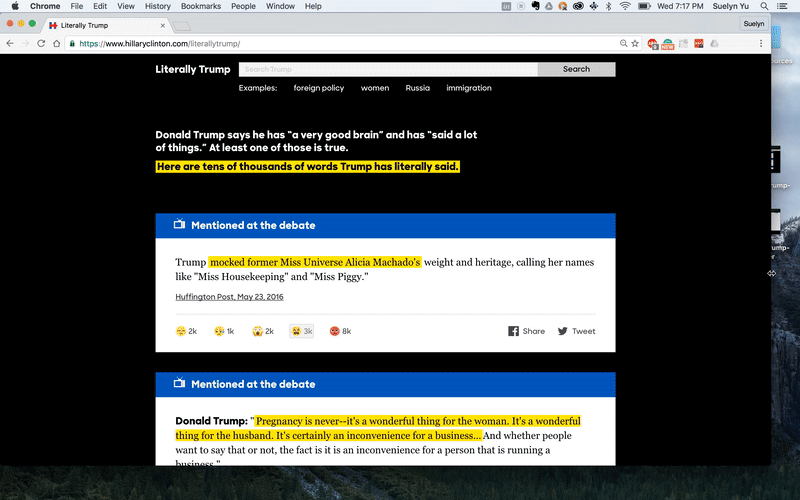
Task: Click the Facebook icon next to Share
Action: [513, 331]
